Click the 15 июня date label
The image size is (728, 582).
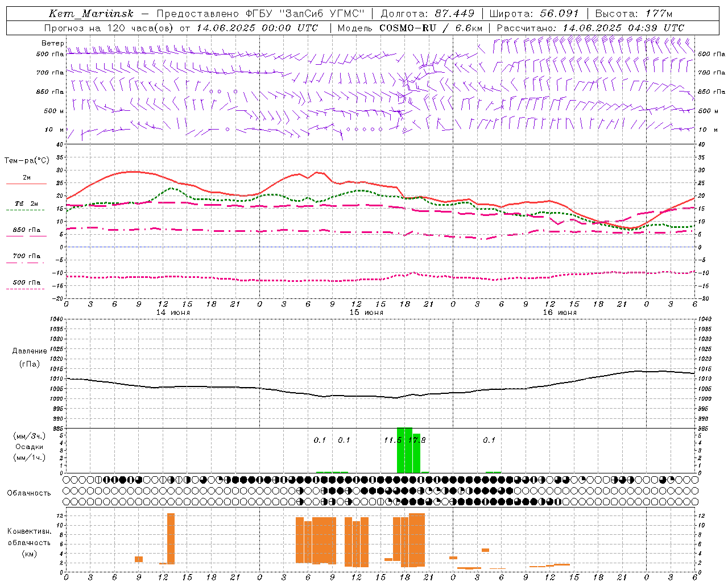tap(366, 313)
